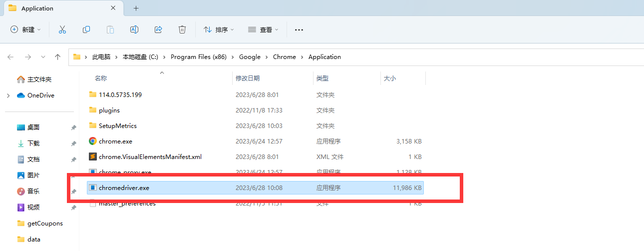Open the three-dots more options menu

pyautogui.click(x=299, y=30)
